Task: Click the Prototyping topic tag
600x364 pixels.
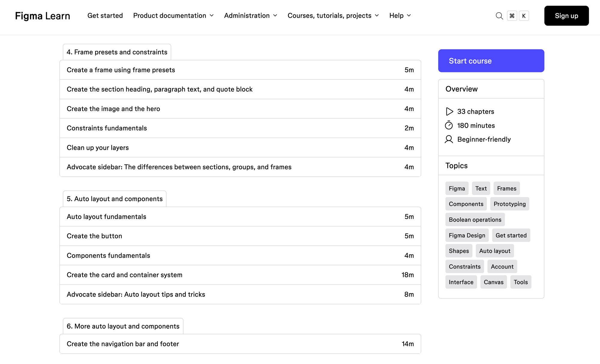Action: point(510,204)
